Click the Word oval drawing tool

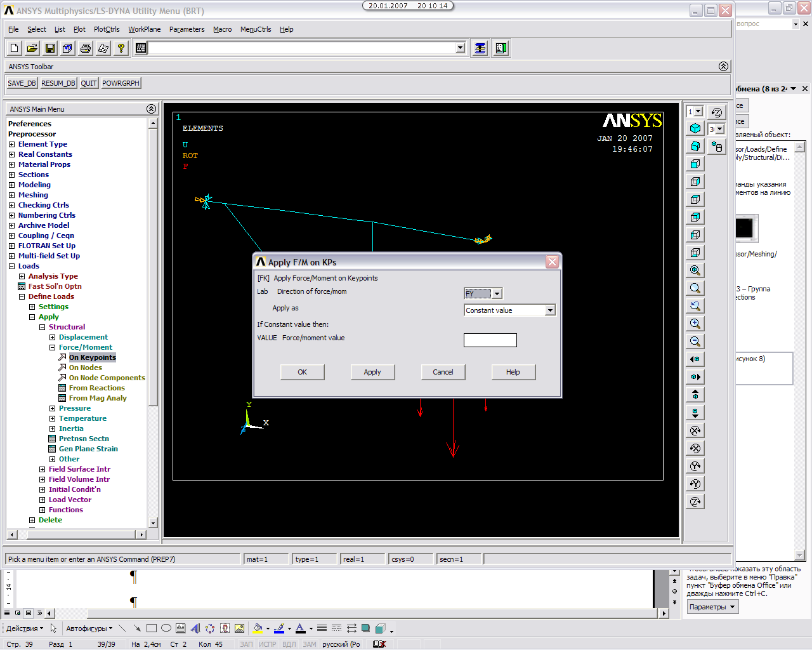click(166, 628)
